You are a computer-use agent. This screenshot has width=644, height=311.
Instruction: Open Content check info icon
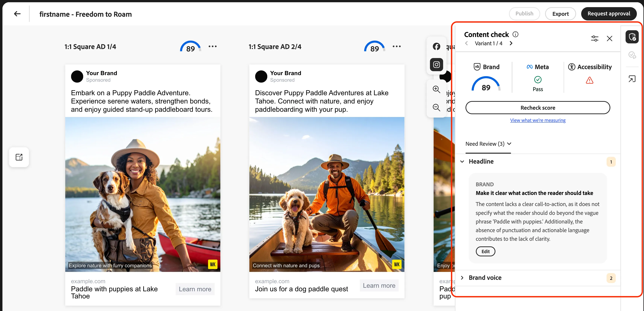pyautogui.click(x=516, y=34)
